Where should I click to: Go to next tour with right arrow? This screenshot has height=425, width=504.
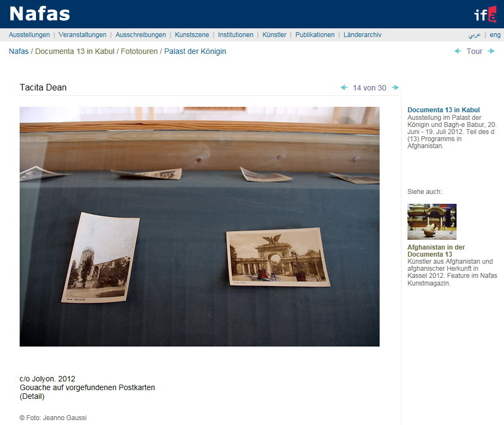[x=491, y=51]
